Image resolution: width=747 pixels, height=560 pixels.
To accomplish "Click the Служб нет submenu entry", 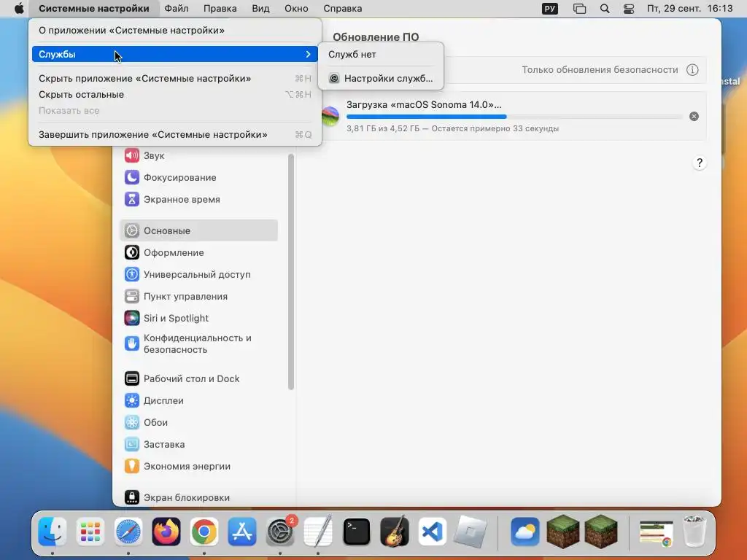I will (381, 54).
